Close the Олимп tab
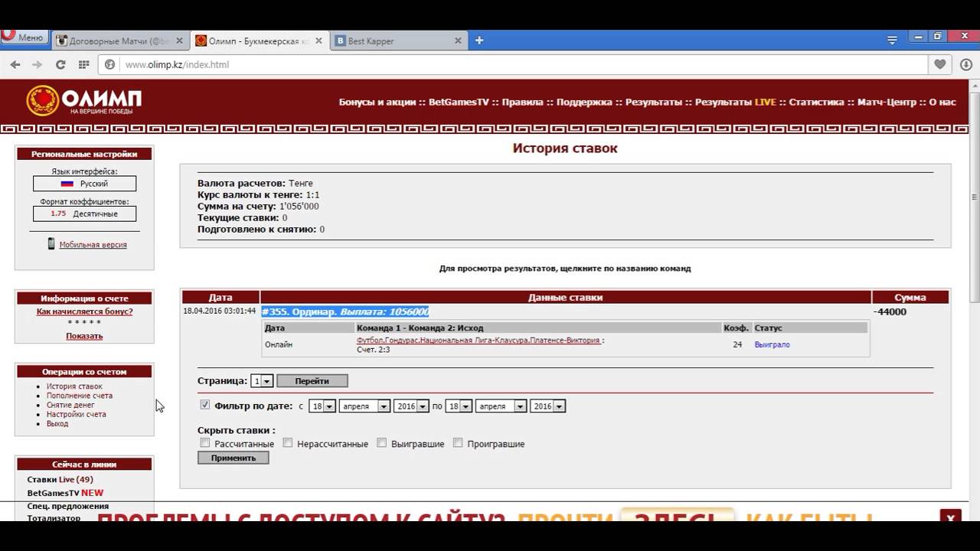 [x=318, y=41]
